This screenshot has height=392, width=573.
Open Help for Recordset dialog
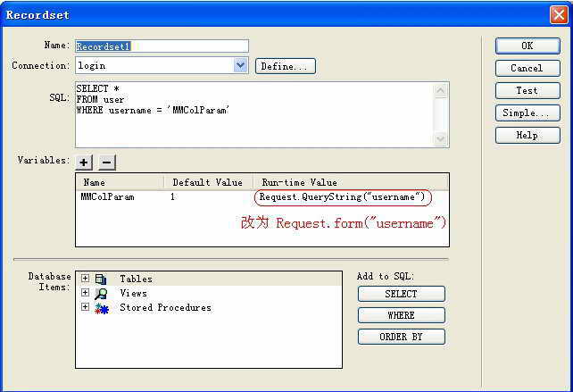(x=527, y=135)
